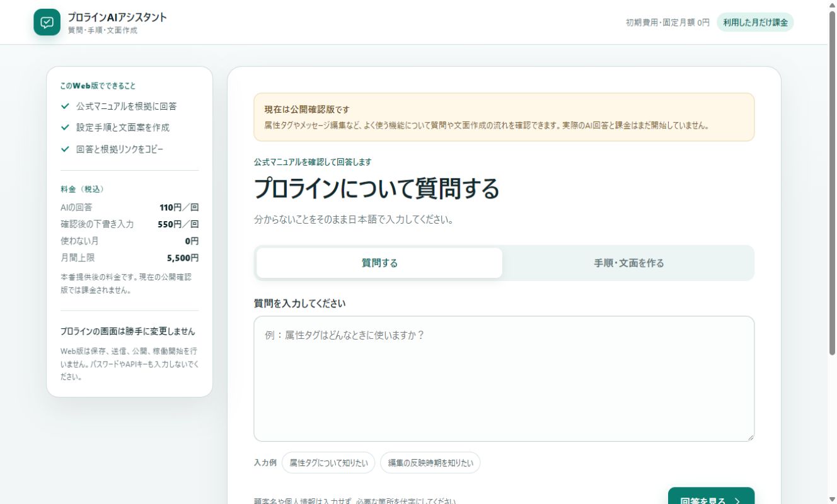Screen dimensions: 837x504
Task: Click the 5,500円 monthly cap value
Action: pos(183,258)
